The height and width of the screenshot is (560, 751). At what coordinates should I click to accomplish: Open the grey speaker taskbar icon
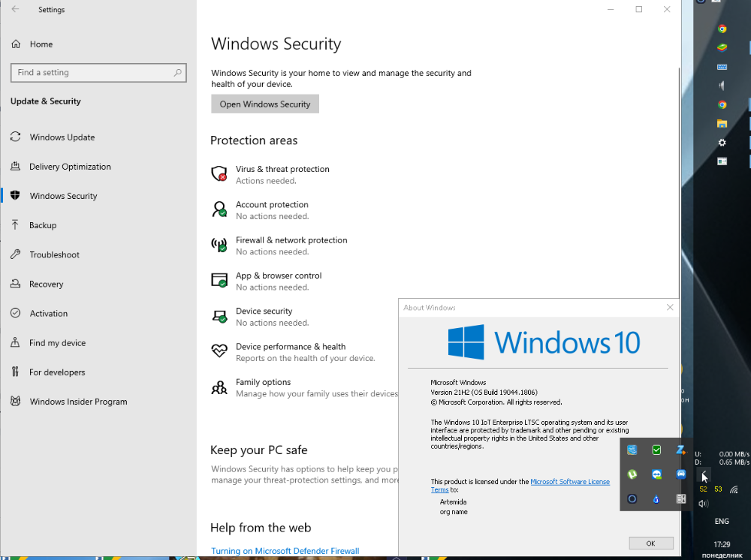[722, 86]
